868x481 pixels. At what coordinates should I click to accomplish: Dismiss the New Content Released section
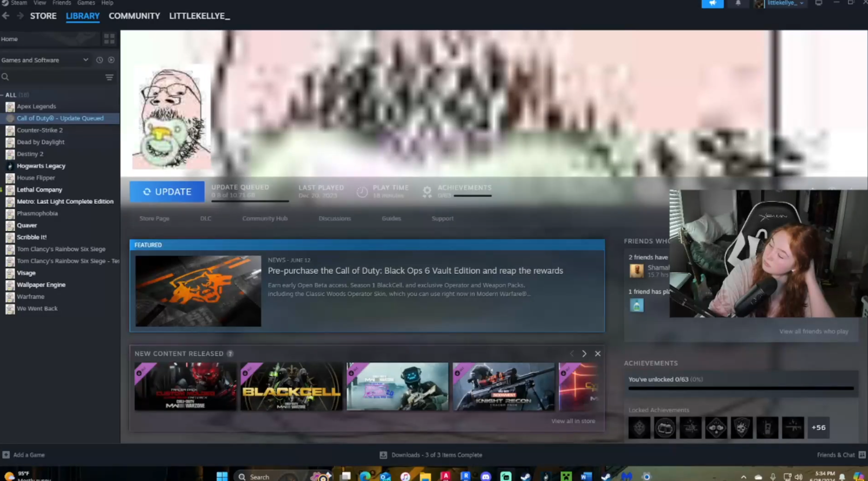pyautogui.click(x=597, y=354)
